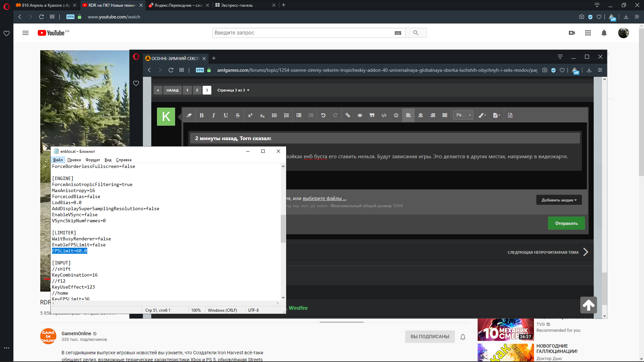This screenshot has width=644, height=362.
Task: Click the 'выберите файлы' link
Action: pos(324,198)
